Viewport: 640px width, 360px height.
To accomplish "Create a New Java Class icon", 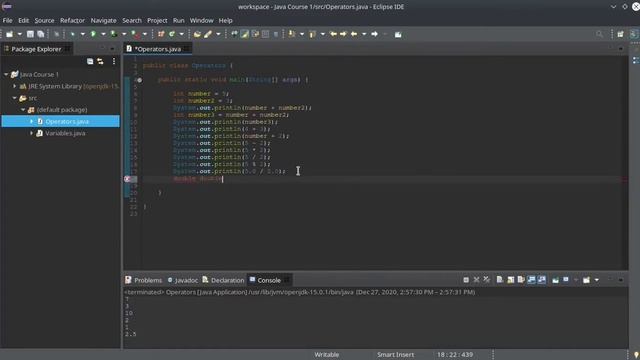I will (172, 34).
